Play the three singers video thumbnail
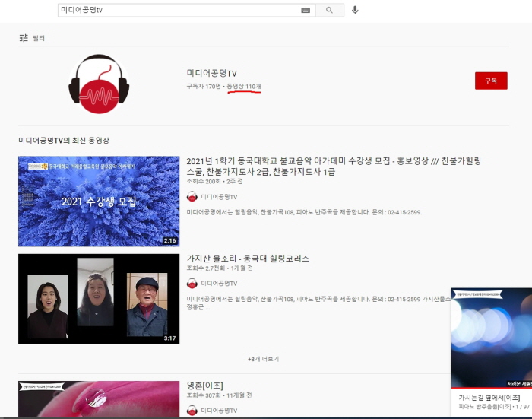This screenshot has height=419, width=532. point(99,299)
